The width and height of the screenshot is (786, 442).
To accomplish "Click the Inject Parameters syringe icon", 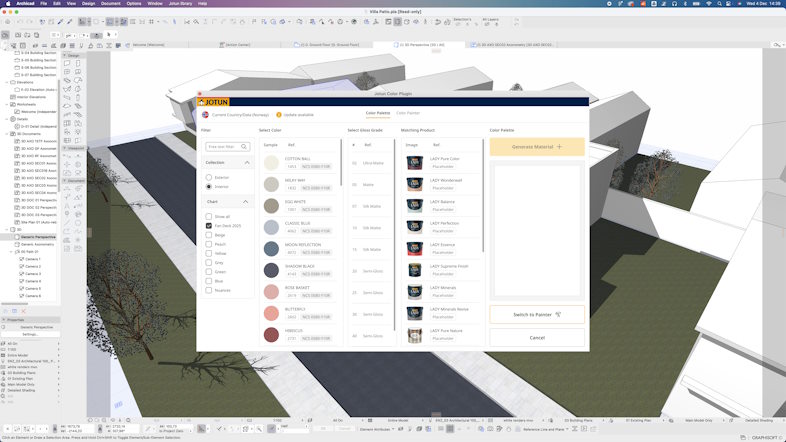I will click(x=70, y=22).
